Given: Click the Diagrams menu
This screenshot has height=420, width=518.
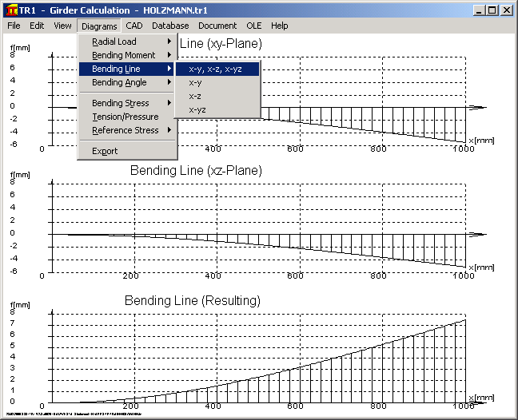Looking at the screenshot, I should point(99,26).
